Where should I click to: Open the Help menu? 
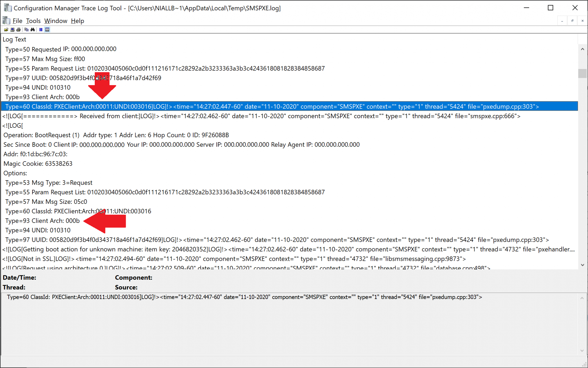(x=77, y=20)
